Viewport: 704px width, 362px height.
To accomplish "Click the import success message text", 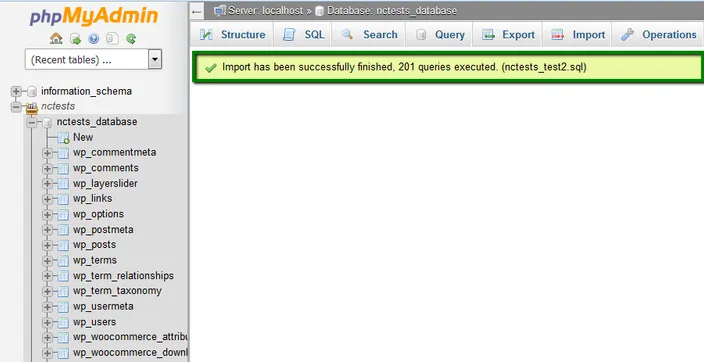I will [404, 67].
